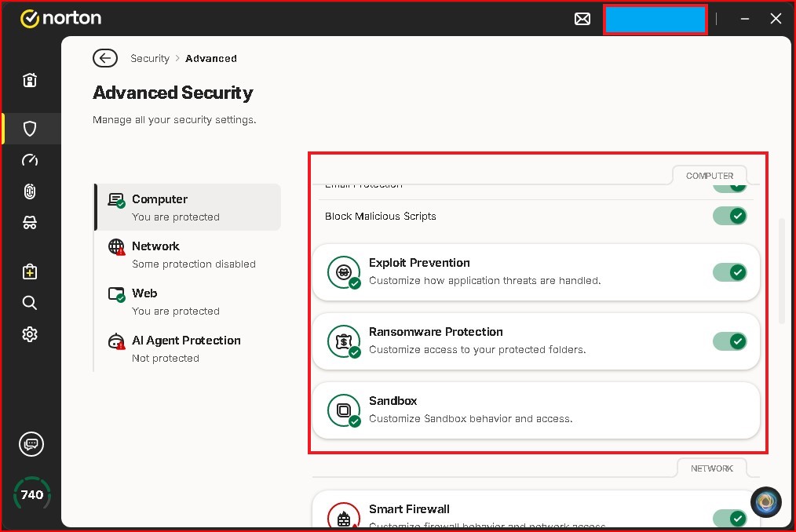The height and width of the screenshot is (532, 796).
Task: Click Some protection disabled status text
Action: click(193, 264)
